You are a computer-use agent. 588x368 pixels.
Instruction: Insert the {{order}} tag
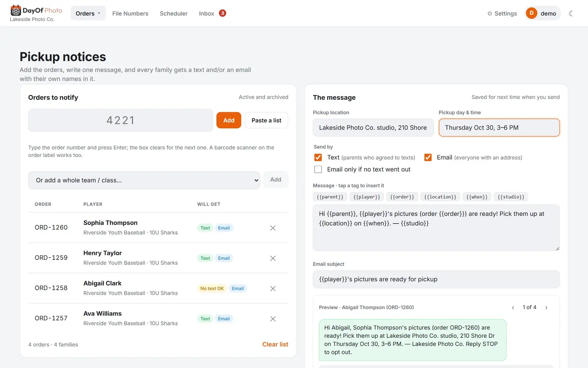pyautogui.click(x=402, y=197)
